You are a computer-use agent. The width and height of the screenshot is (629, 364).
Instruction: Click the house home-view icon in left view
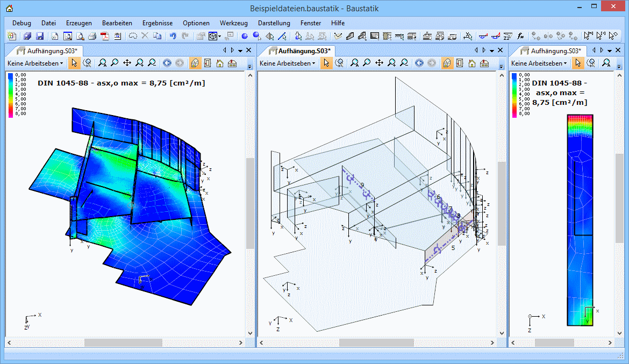(219, 63)
